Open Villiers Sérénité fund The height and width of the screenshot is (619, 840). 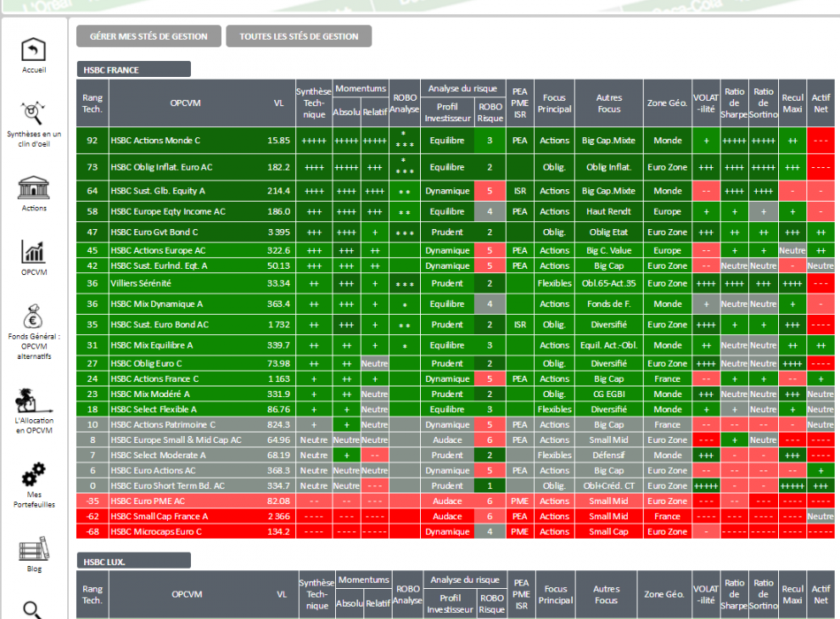point(141,283)
